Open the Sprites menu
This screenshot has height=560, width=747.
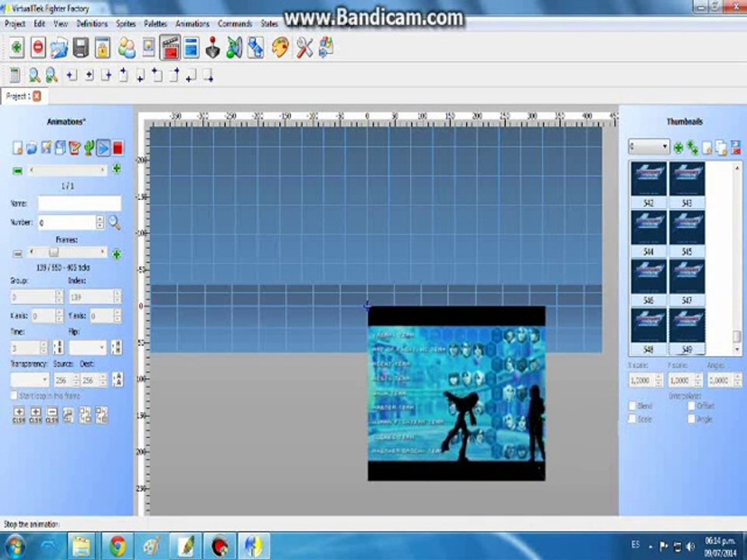pos(126,23)
